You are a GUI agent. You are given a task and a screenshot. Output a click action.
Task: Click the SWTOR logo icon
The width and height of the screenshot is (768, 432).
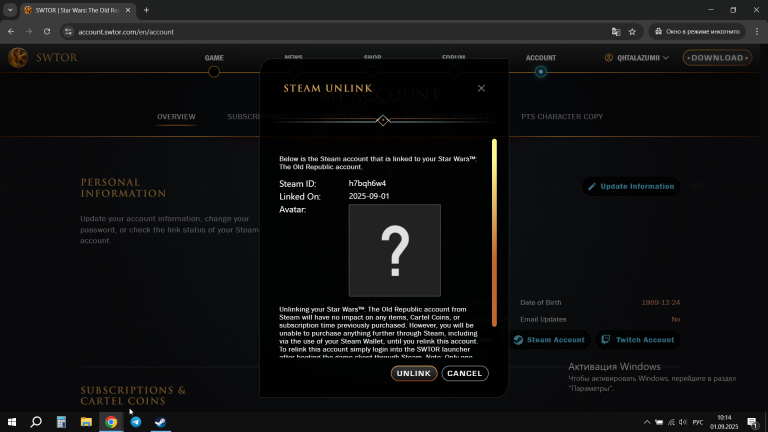tap(18, 58)
